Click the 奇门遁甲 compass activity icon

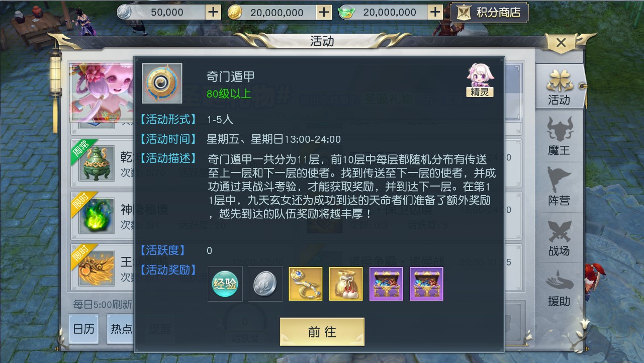click(x=162, y=83)
